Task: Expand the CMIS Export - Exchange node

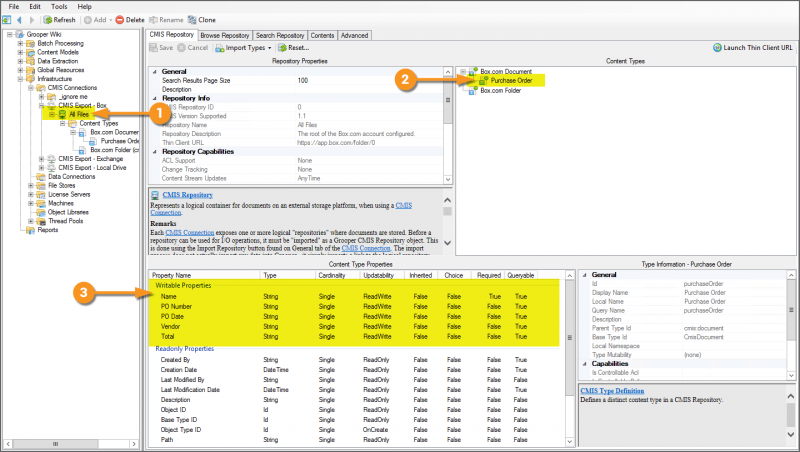Action: [x=41, y=158]
